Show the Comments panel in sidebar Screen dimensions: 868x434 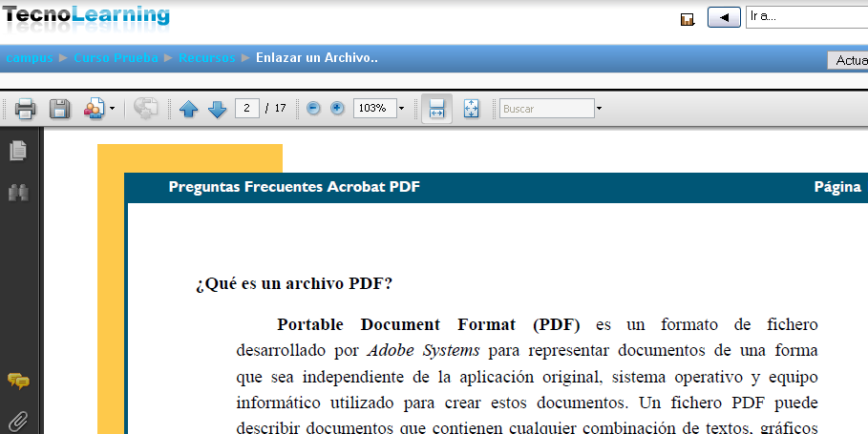pos(17,382)
